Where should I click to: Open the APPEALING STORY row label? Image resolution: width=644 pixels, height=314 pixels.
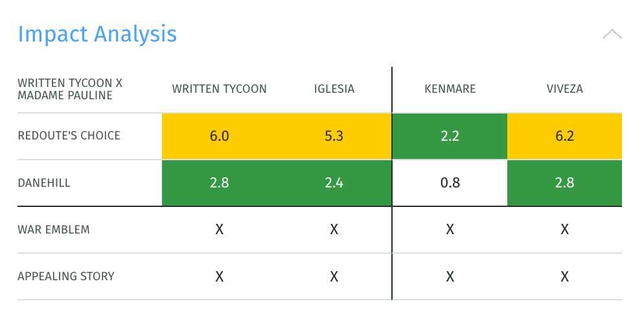[x=66, y=276]
